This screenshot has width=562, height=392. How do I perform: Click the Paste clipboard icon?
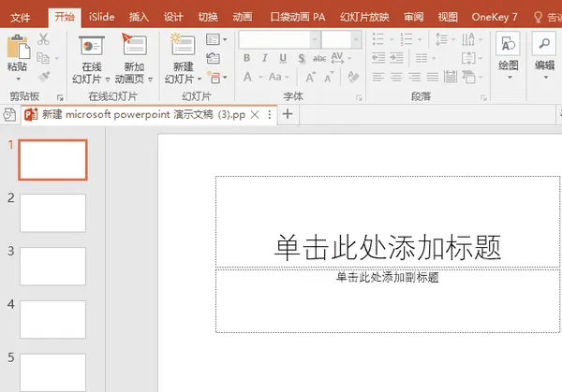[x=18, y=47]
